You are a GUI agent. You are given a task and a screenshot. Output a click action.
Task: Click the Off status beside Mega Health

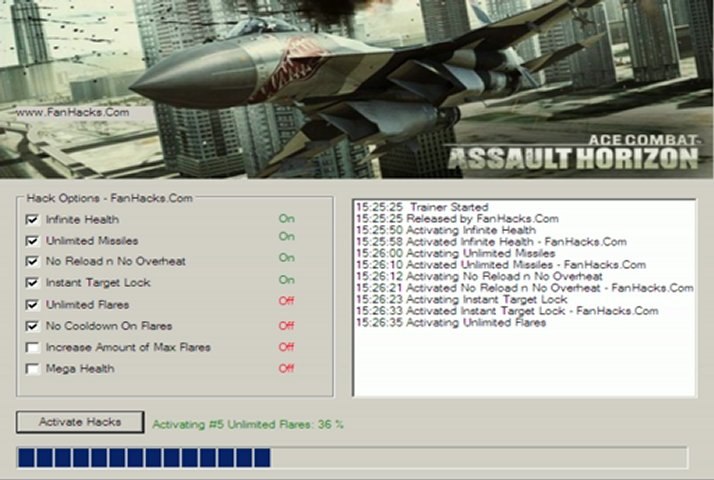click(x=286, y=368)
